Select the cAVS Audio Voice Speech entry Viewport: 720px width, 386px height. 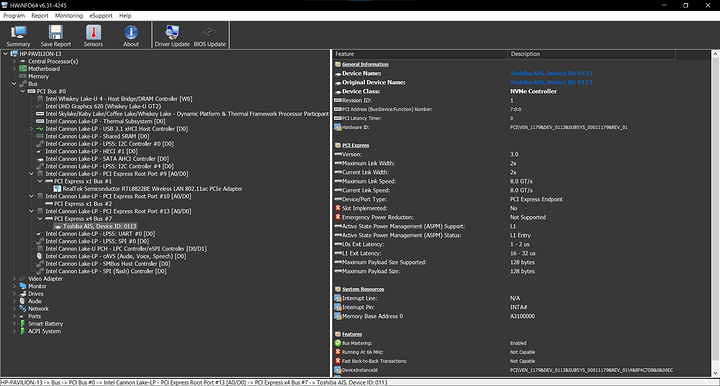116,256
